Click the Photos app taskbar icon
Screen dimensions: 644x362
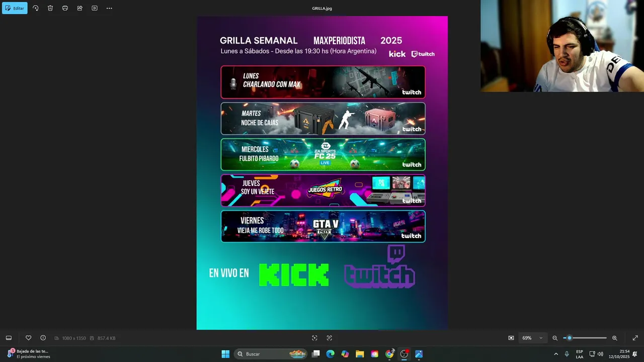click(x=419, y=354)
